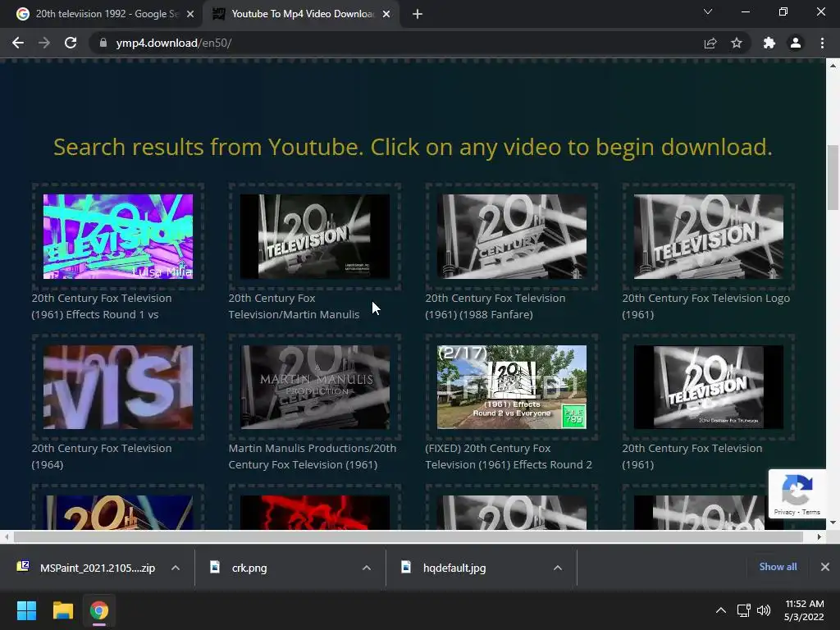The image size is (840, 630).
Task: Click '20th Century Fox Television Logo (1961)' title
Action: [x=706, y=306]
